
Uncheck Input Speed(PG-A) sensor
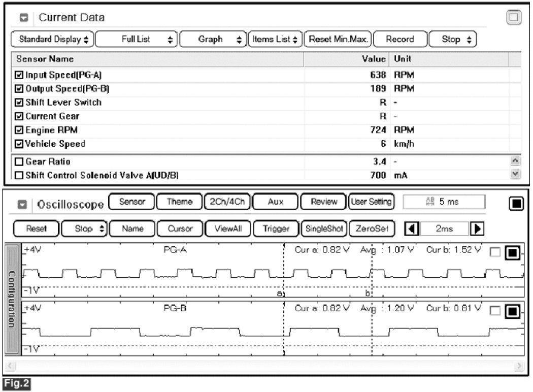(x=19, y=75)
